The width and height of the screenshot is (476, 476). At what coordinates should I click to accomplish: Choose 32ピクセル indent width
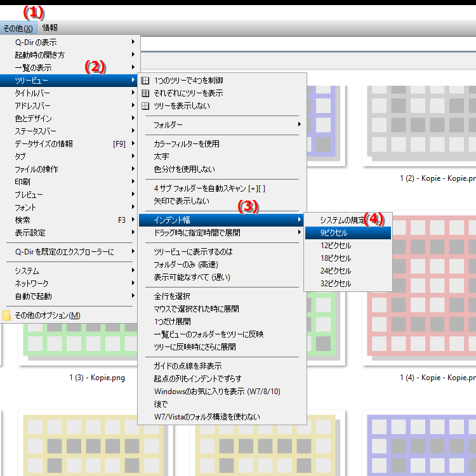(x=348, y=284)
